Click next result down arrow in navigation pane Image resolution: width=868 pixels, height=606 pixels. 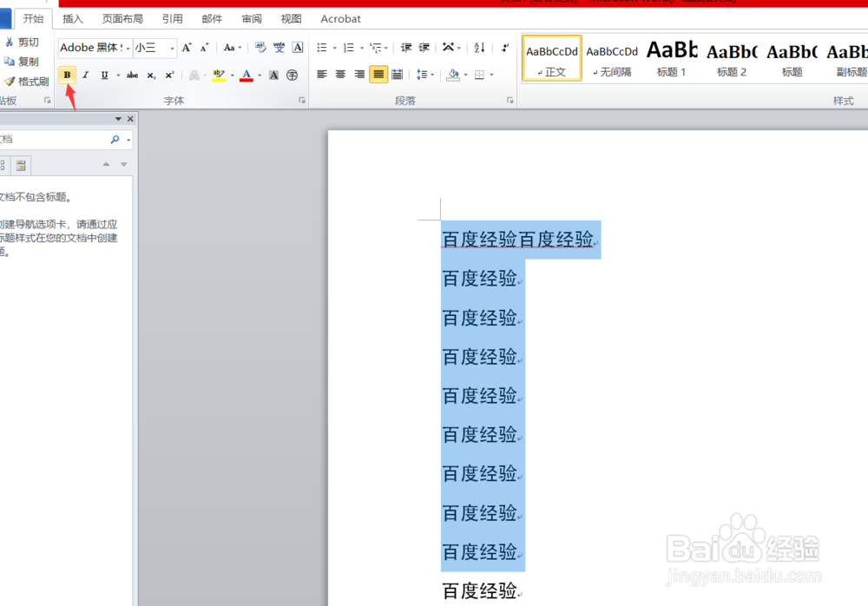[x=123, y=164]
